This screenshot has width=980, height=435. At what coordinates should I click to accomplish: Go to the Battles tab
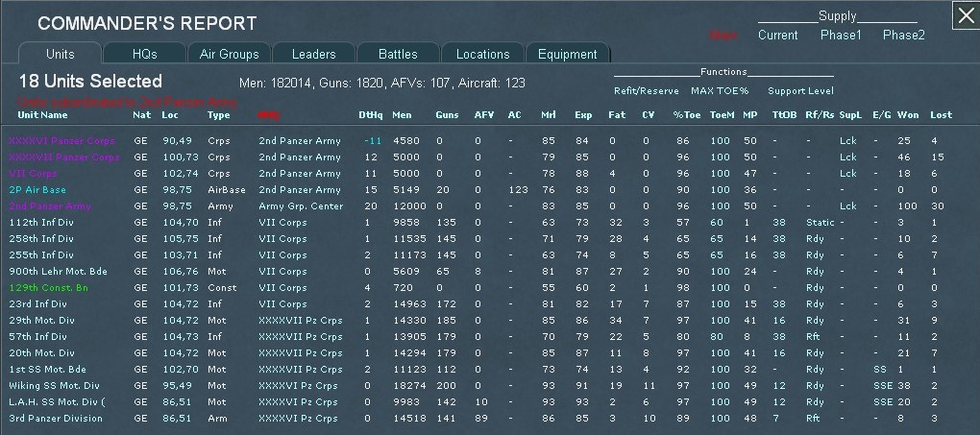click(398, 54)
